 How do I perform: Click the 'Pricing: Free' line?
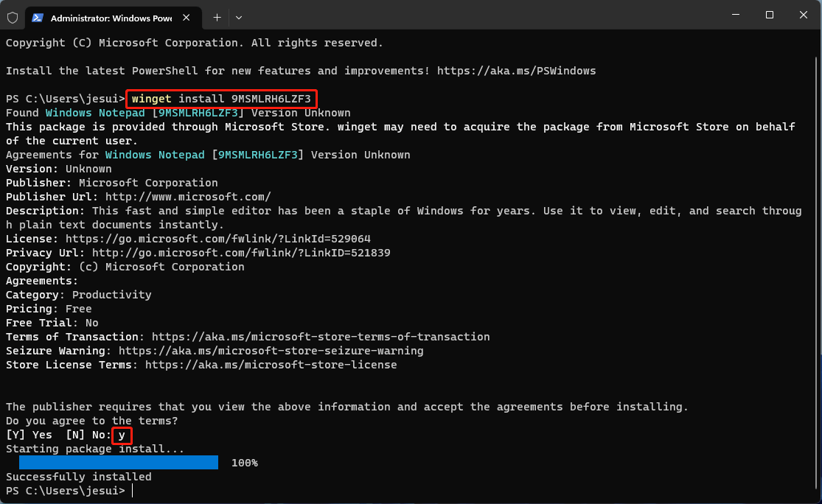[49, 309]
